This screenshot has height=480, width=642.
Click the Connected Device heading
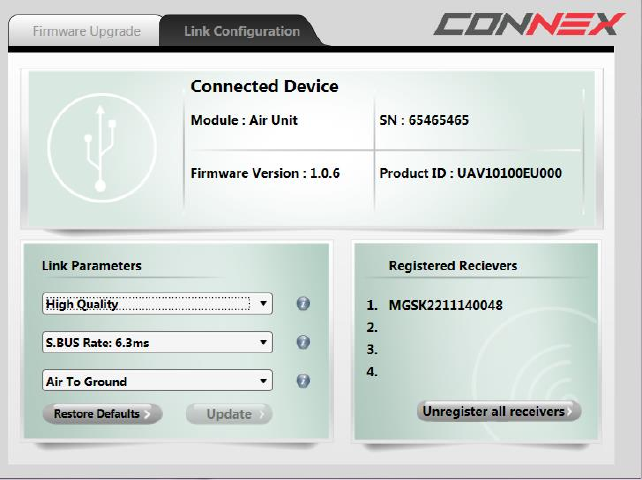pos(264,86)
